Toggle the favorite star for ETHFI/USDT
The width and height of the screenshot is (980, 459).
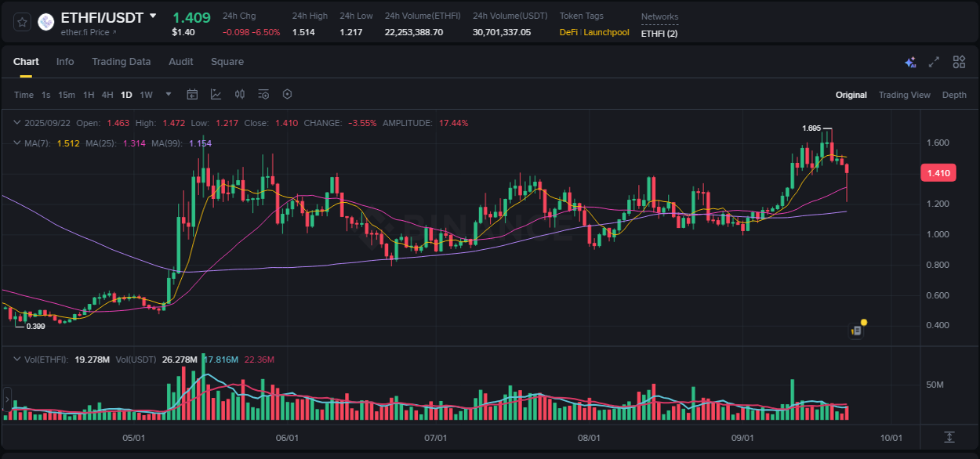click(21, 22)
